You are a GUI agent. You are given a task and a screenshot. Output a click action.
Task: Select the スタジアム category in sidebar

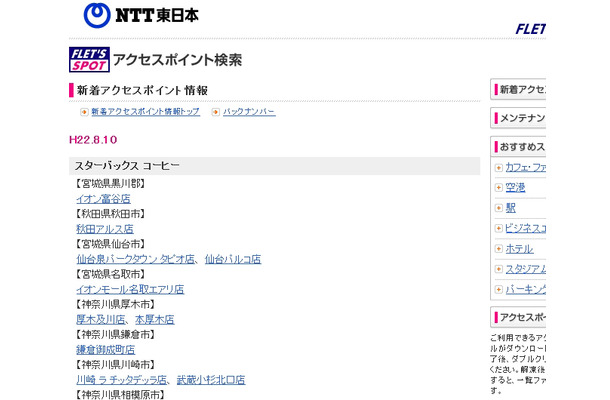click(x=525, y=269)
